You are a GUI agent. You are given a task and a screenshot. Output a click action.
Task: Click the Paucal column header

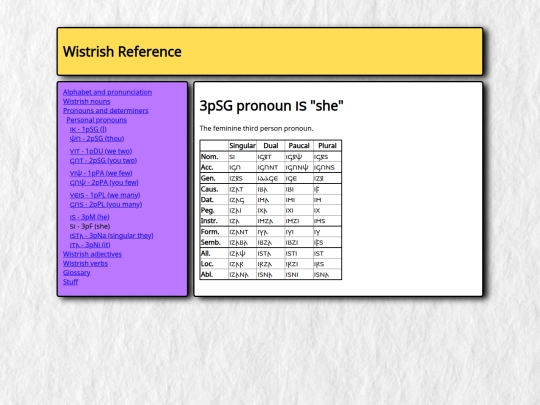click(299, 146)
